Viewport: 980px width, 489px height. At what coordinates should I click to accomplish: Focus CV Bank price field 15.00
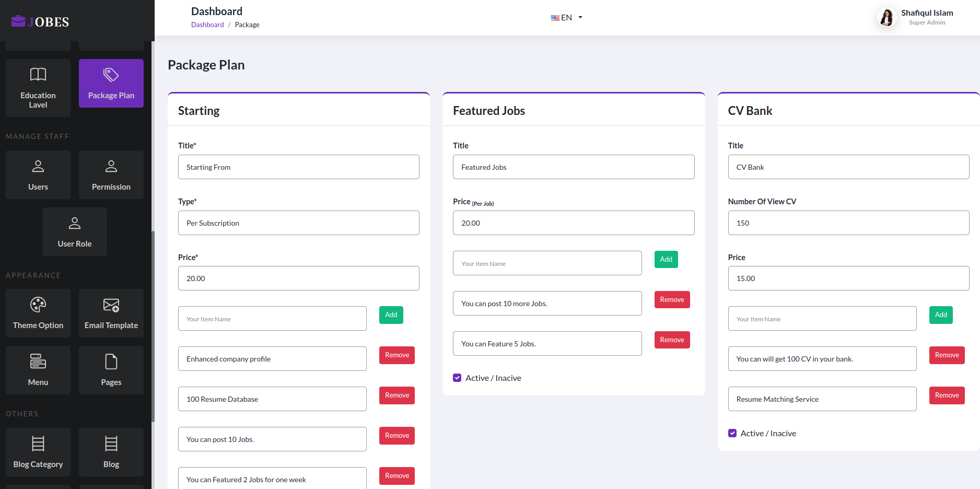(848, 278)
